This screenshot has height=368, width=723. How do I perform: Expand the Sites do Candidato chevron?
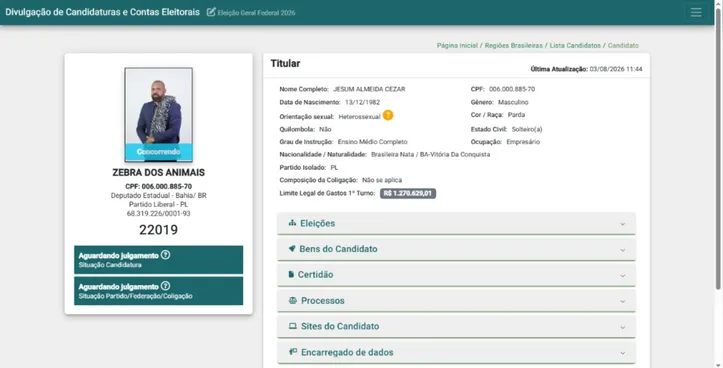click(622, 327)
